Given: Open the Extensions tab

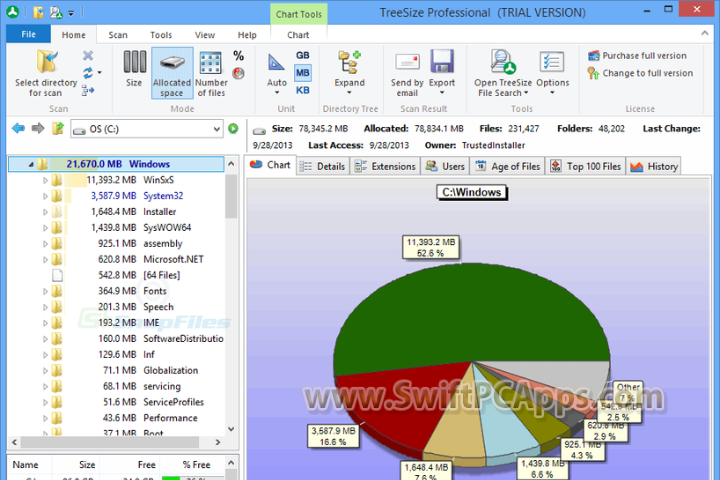Looking at the screenshot, I should pos(386,166).
